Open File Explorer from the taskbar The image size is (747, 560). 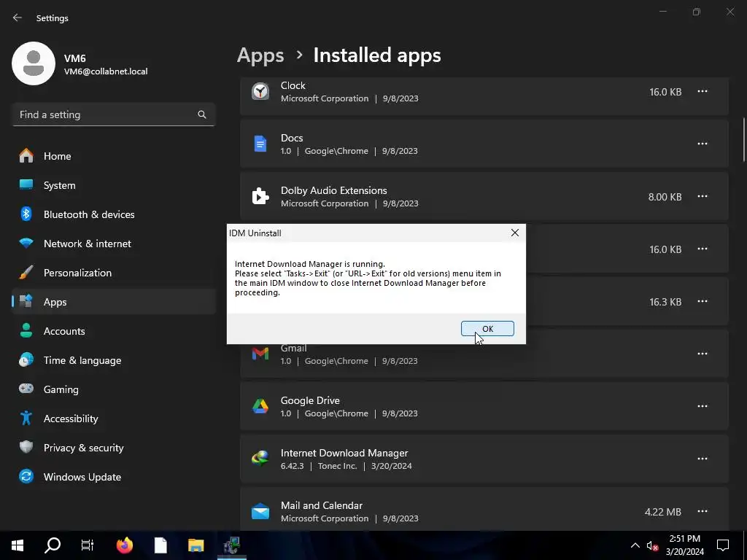pos(196,545)
